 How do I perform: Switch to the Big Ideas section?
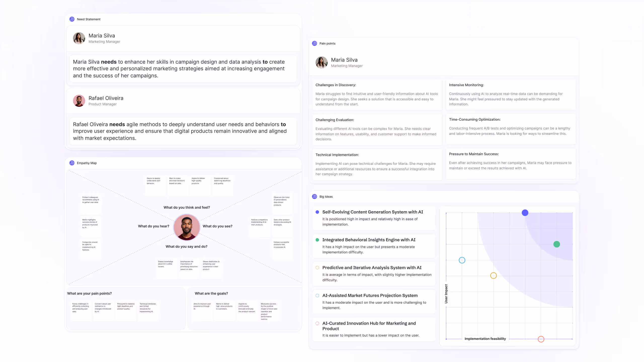point(326,196)
